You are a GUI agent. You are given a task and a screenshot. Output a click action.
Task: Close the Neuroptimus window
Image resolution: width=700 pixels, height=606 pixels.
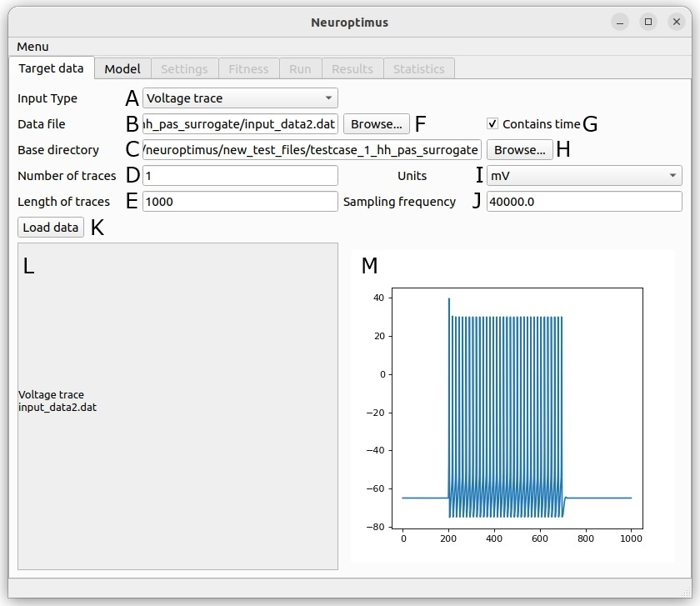[x=677, y=22]
